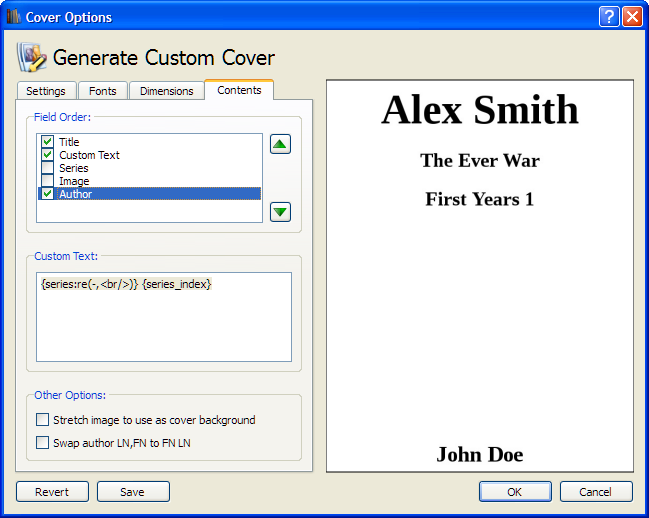Viewport: 649px width, 518px height.
Task: Select the highlighted Author row
Action: pos(149,194)
